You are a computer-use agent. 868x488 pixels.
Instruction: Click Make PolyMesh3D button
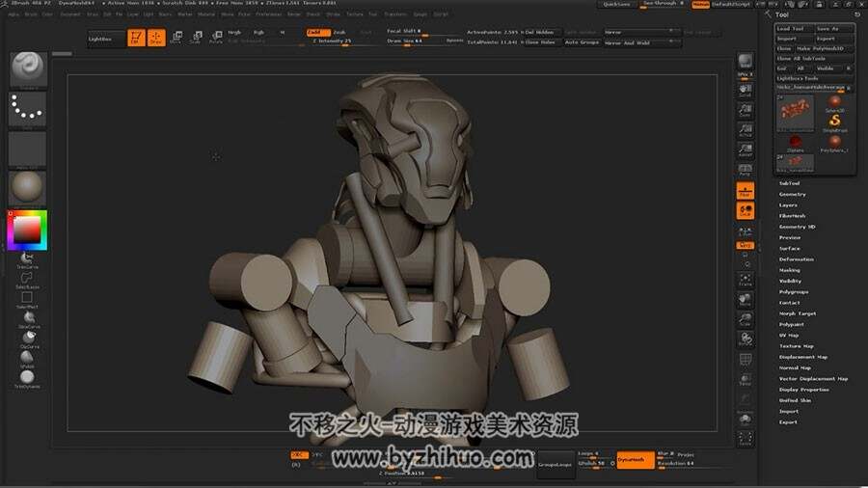click(x=825, y=48)
